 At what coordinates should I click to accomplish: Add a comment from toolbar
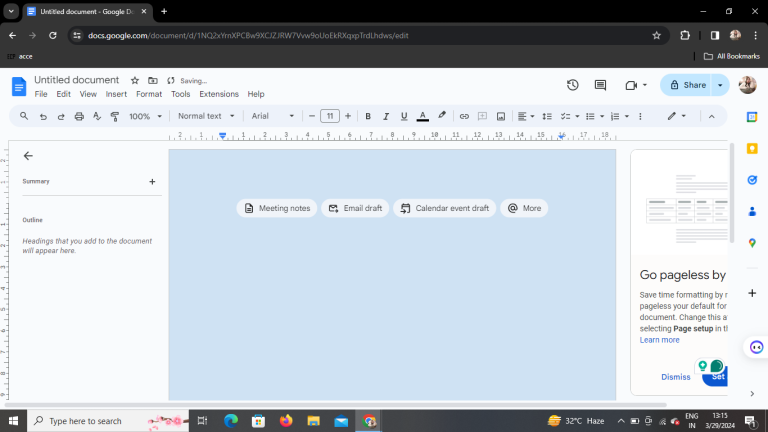tap(482, 117)
